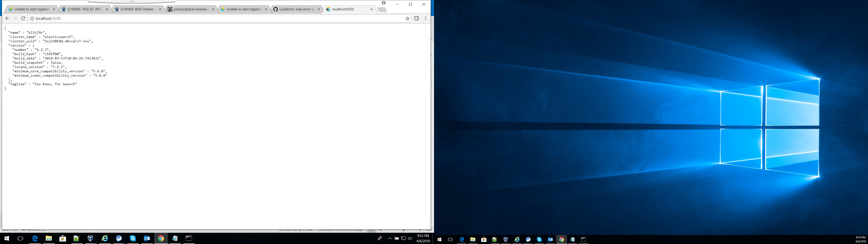
Task: Click the extension icon beside the bookmark star
Action: click(416, 19)
